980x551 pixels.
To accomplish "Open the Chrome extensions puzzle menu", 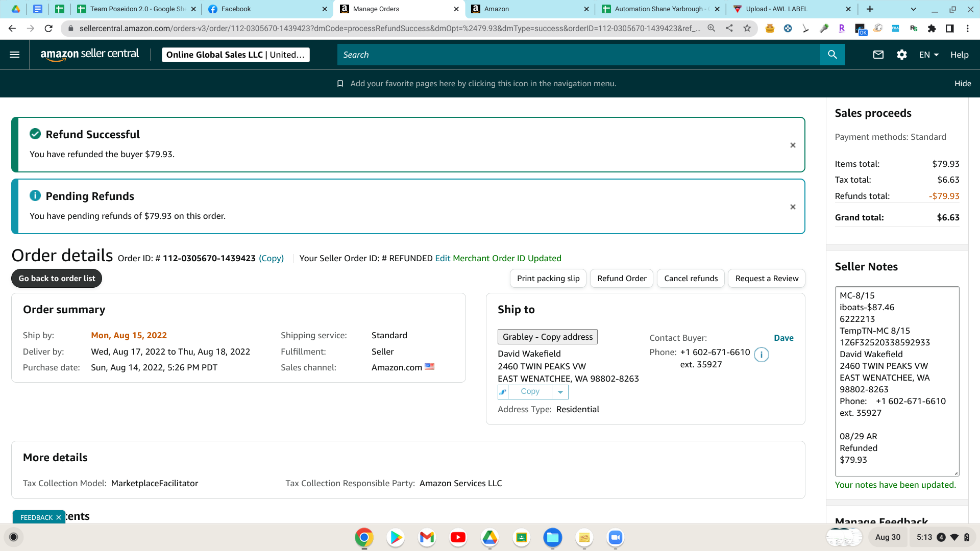I will point(932,29).
